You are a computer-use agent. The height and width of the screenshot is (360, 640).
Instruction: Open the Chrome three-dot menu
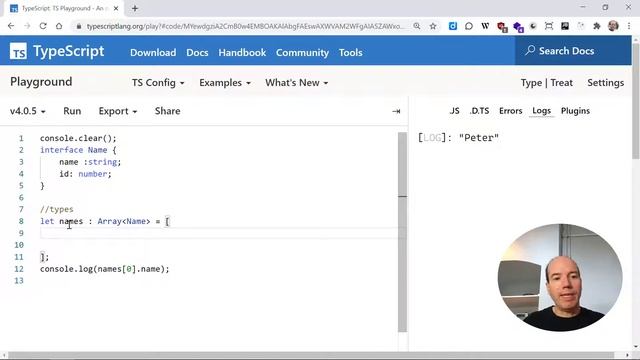pyautogui.click(x=629, y=26)
